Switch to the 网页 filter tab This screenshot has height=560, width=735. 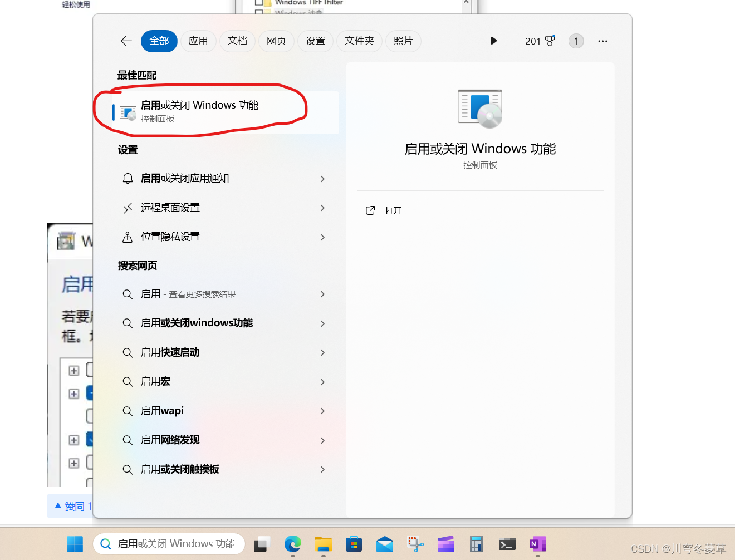tap(276, 41)
